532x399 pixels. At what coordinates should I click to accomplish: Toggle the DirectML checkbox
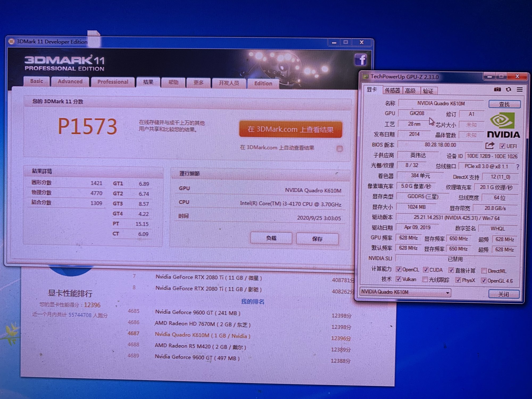484,271
